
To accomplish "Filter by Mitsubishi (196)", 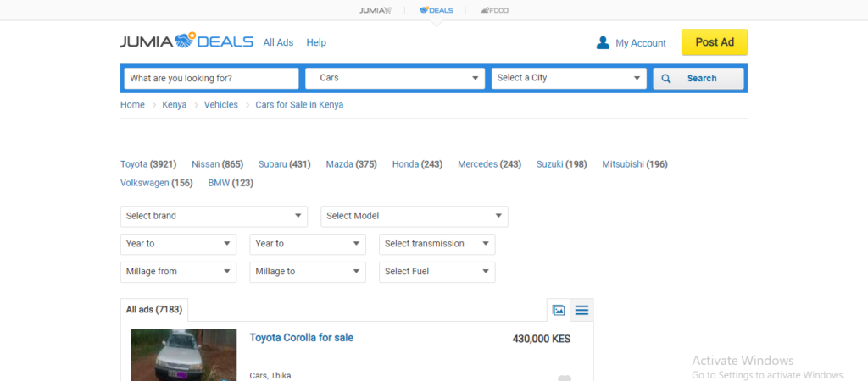I will [634, 164].
